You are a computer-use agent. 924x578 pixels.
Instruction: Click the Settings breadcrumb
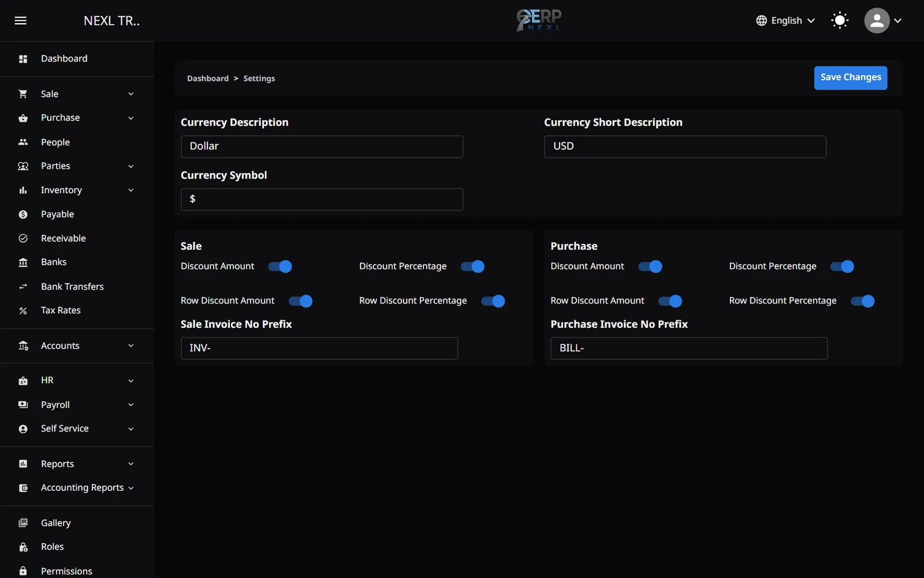pos(259,79)
